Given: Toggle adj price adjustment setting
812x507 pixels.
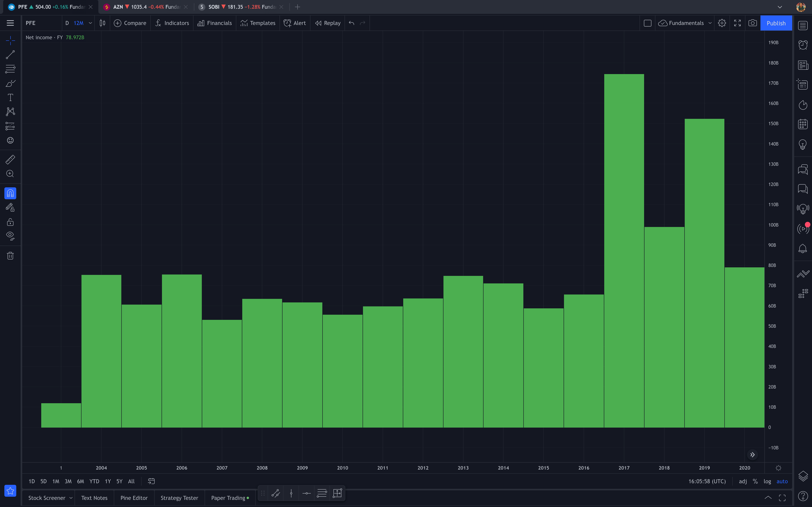Looking at the screenshot, I should pyautogui.click(x=743, y=481).
